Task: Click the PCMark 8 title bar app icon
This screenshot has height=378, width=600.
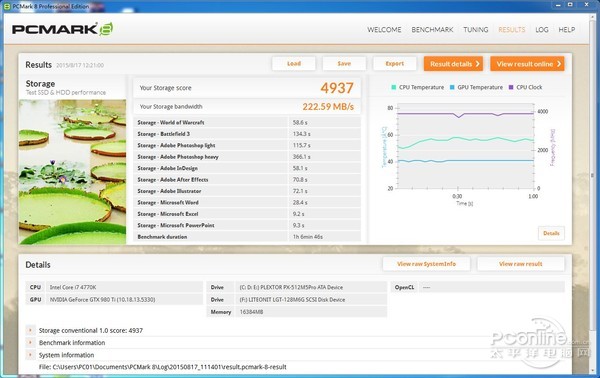Action: [7, 7]
